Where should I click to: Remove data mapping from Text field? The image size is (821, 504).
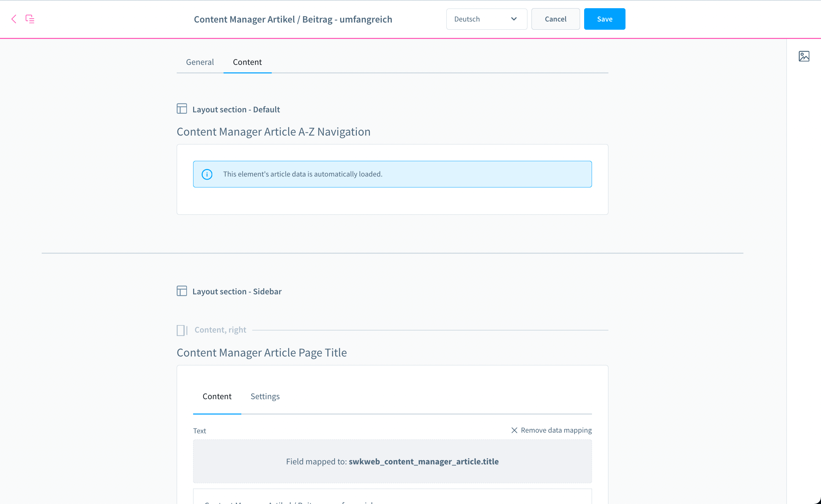tap(551, 430)
